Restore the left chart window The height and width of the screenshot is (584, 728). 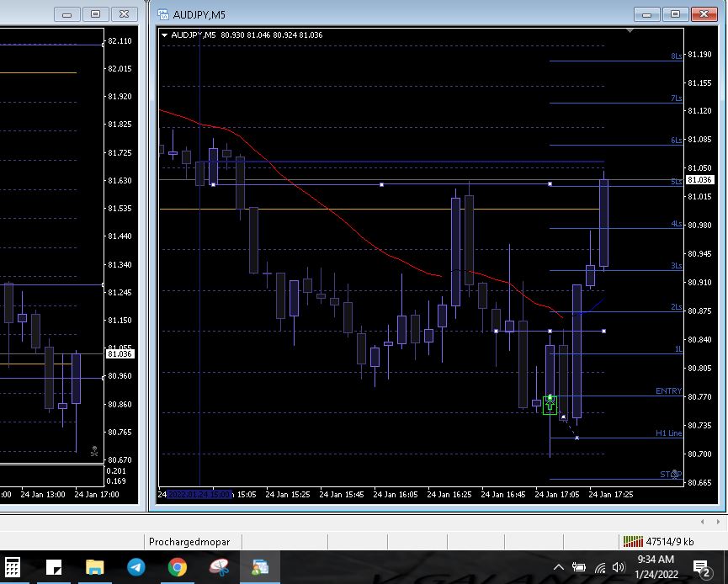(x=96, y=14)
